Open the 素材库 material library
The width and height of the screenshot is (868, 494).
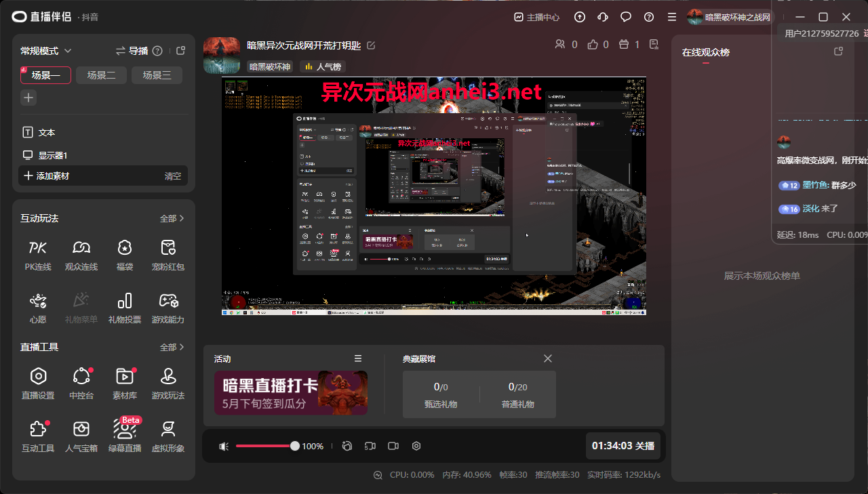pos(125,384)
